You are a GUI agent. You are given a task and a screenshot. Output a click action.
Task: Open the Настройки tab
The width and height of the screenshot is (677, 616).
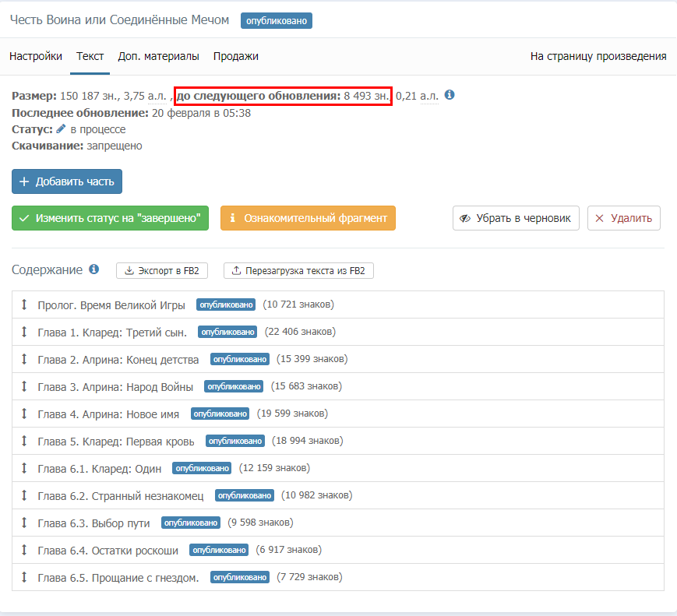36,56
